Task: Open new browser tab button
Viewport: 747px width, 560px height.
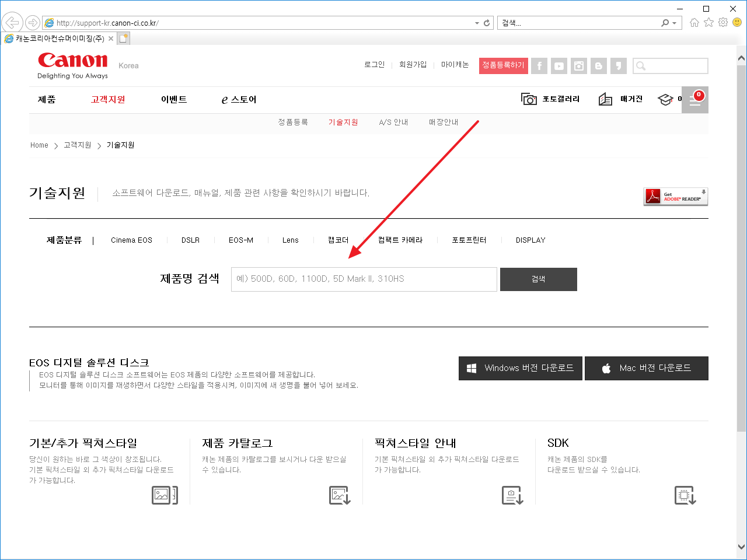Action: (124, 38)
